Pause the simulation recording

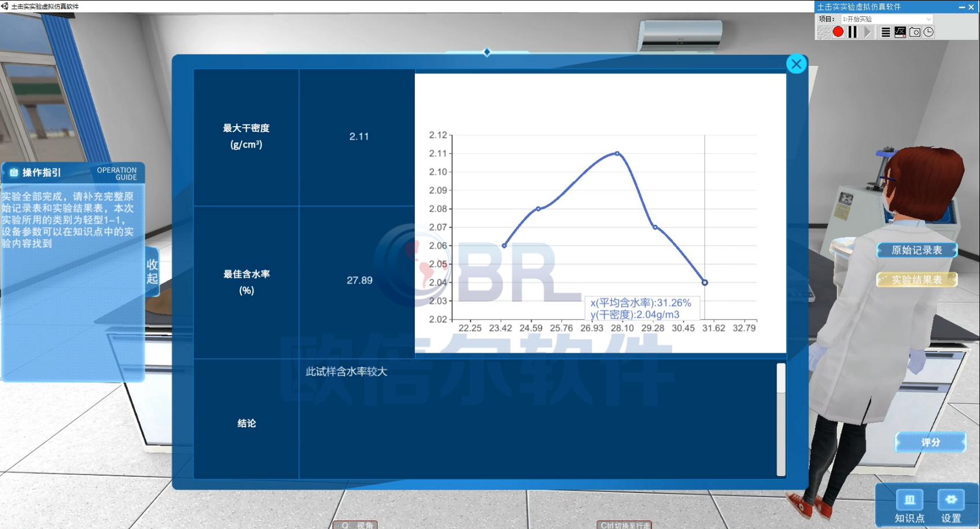(x=853, y=32)
